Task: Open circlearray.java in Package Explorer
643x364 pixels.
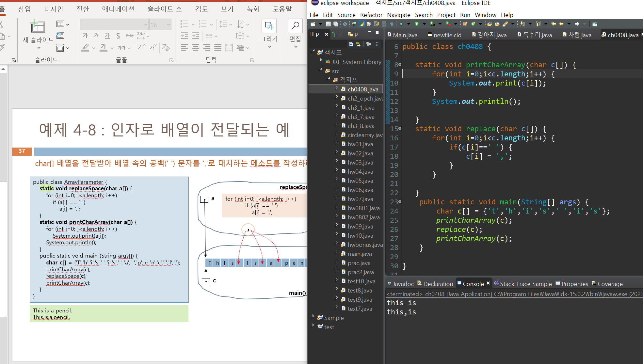Action: [362, 135]
